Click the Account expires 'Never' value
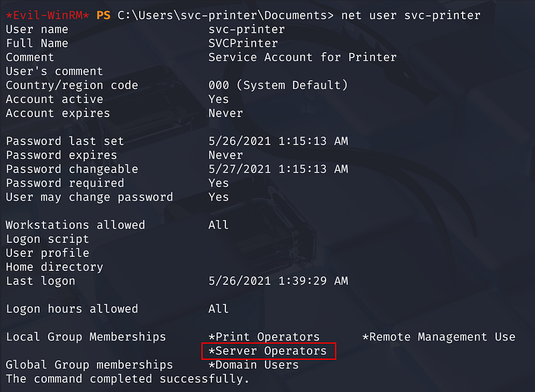Screen dimensions: 535x392 [x=225, y=114]
